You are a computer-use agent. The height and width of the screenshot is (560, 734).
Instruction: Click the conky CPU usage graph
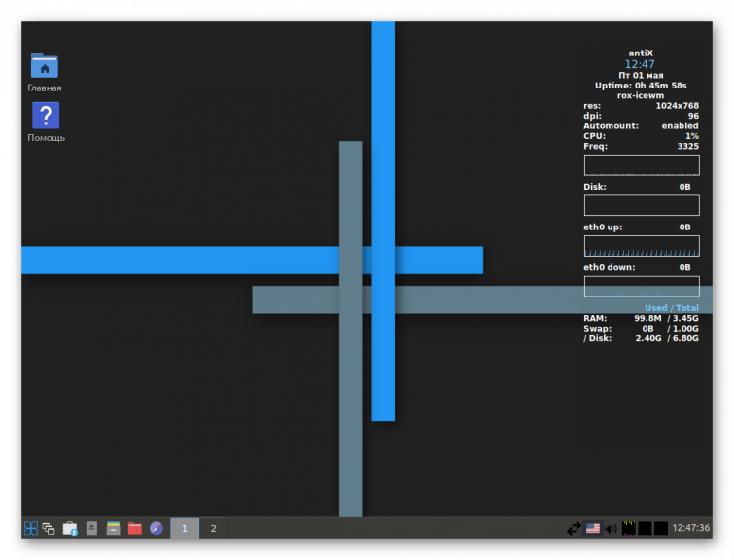click(x=641, y=164)
